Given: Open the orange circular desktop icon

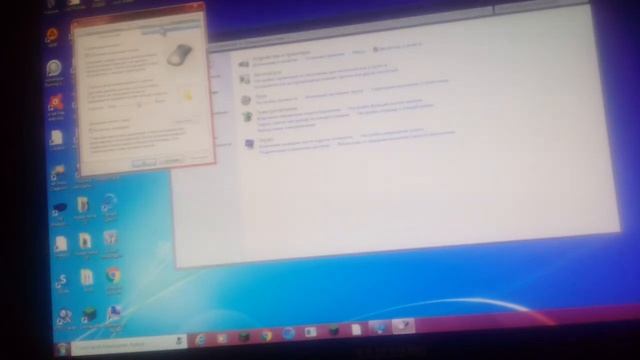Looking at the screenshot, I should coord(52,35).
